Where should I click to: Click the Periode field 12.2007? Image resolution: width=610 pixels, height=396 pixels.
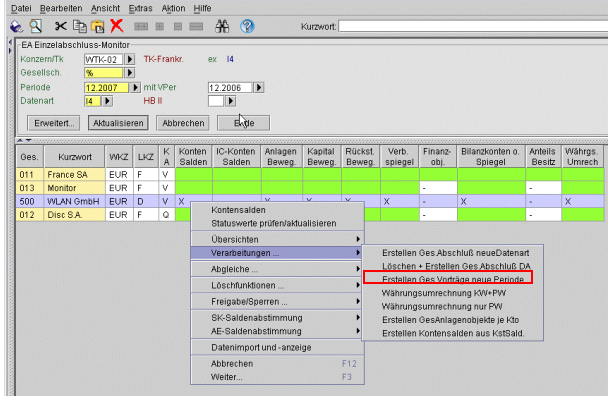[106, 88]
